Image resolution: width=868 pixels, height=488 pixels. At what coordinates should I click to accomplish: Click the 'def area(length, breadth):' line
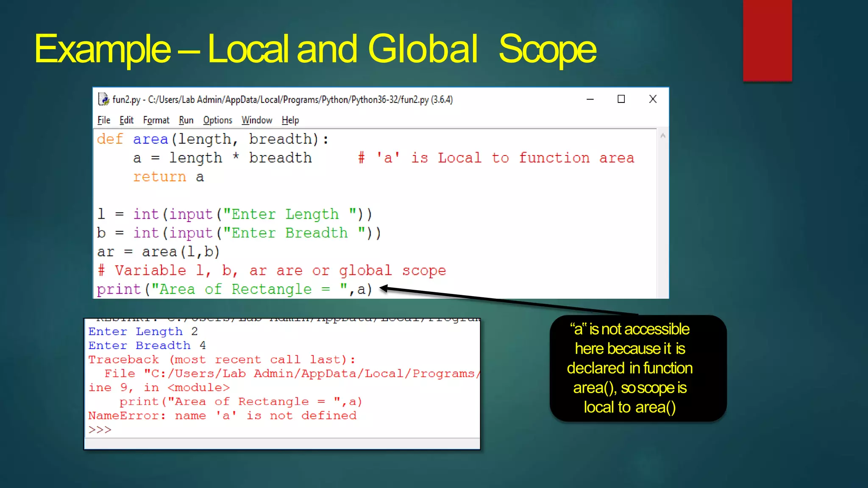(x=213, y=139)
